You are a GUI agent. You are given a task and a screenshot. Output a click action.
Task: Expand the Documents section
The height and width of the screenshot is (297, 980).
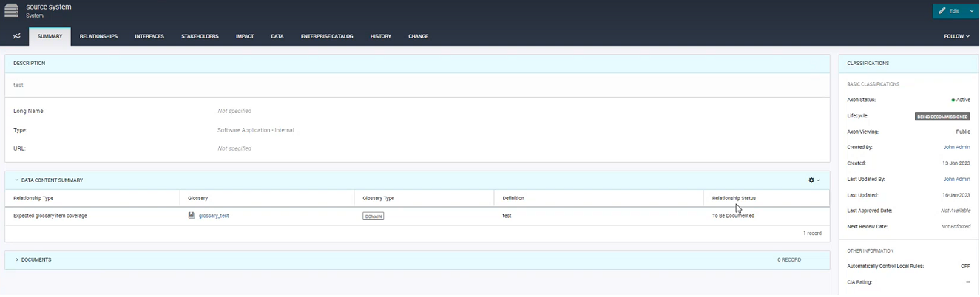pos(17,260)
